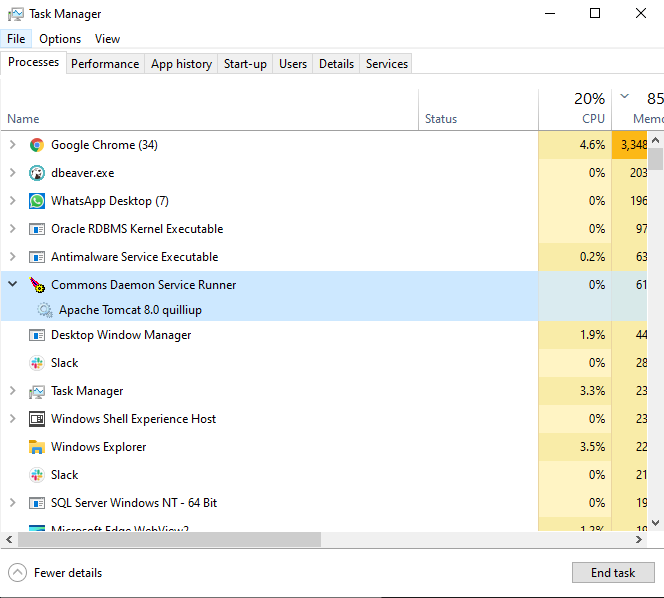Viewport: 664px width, 598px height.
Task: Switch to the Details tab
Action: [x=336, y=64]
